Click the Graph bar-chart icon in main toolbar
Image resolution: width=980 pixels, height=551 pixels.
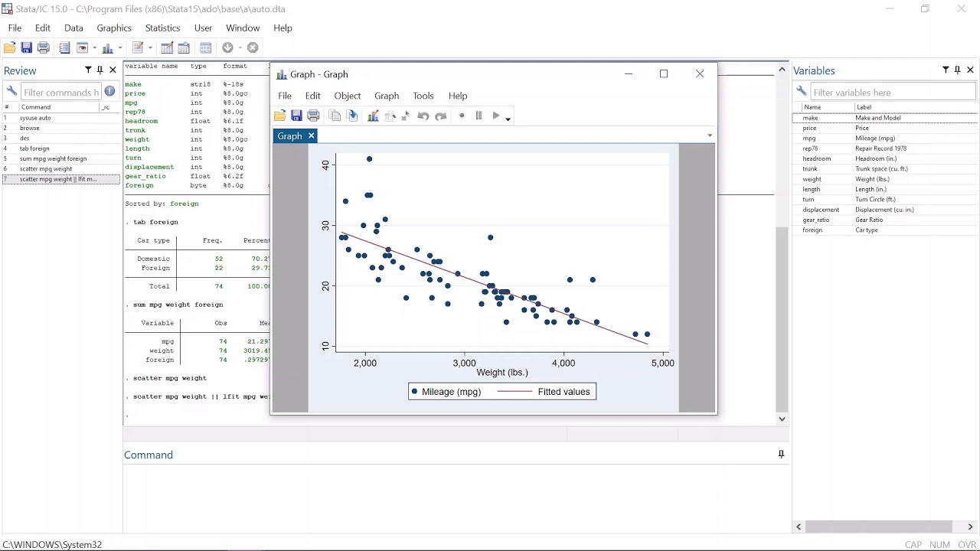click(108, 47)
